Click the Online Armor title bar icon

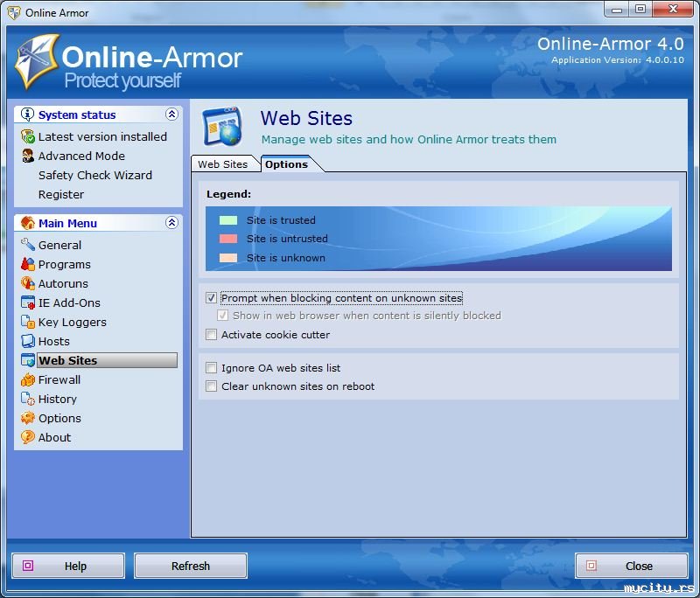click(14, 12)
